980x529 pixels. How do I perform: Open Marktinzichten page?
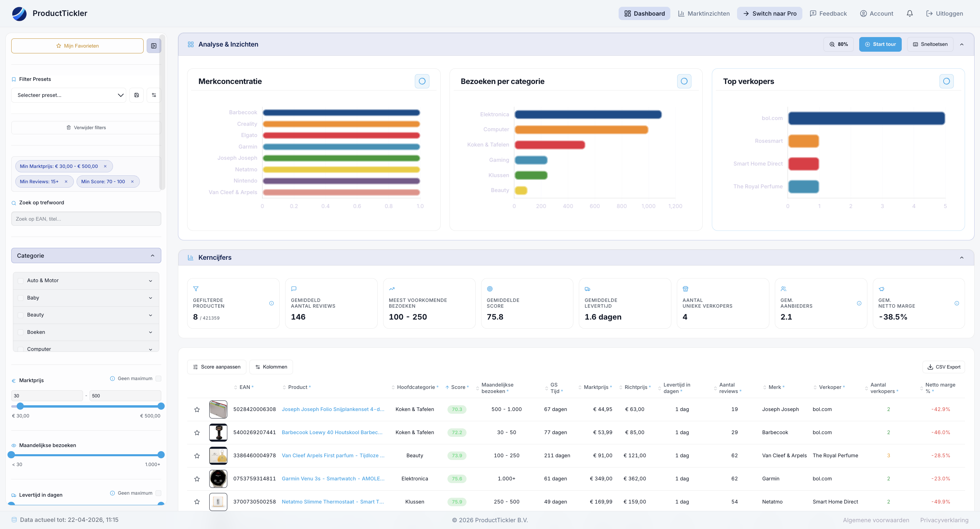coord(704,14)
